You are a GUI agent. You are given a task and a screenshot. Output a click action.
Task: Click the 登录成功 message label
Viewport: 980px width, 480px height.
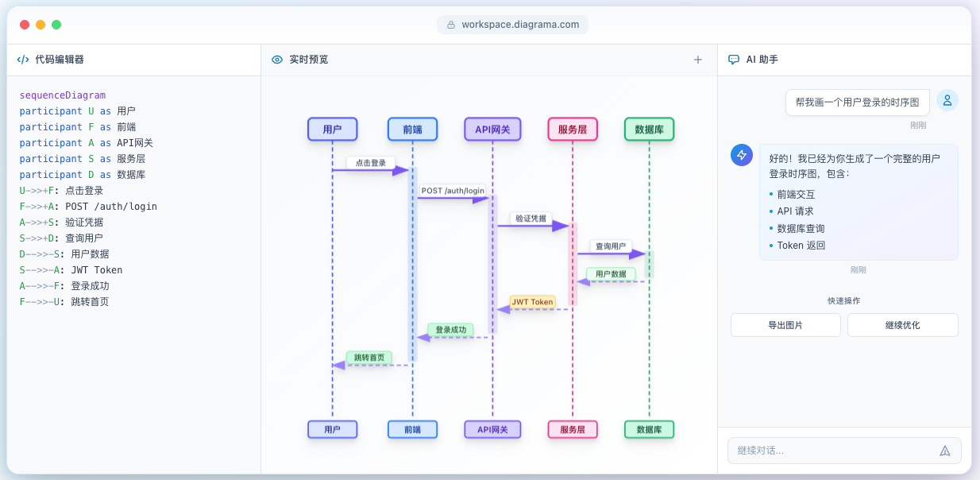pos(450,329)
